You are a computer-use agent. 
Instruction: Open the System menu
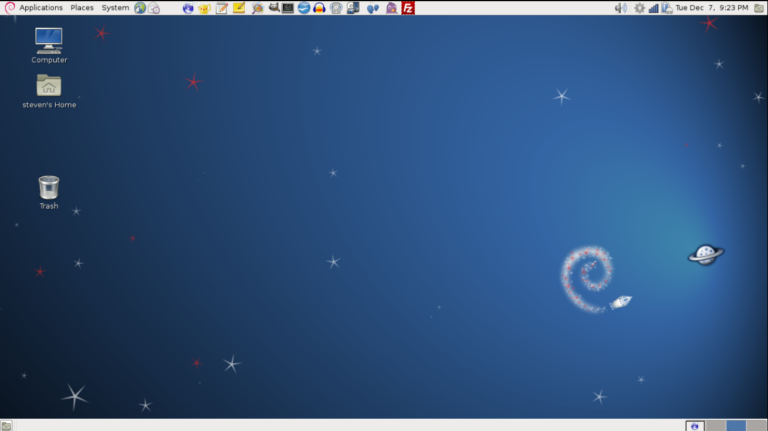(115, 7)
